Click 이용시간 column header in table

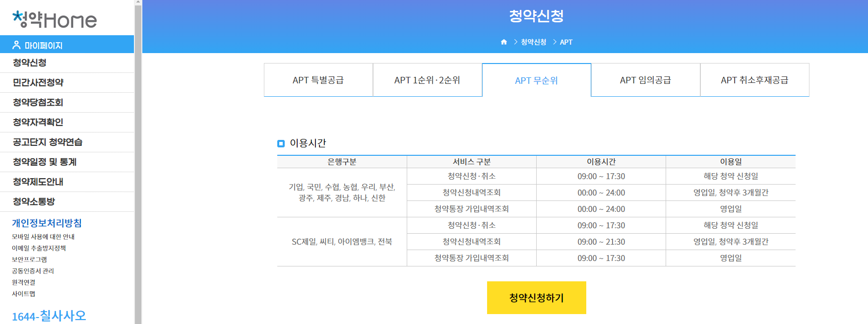pos(601,162)
